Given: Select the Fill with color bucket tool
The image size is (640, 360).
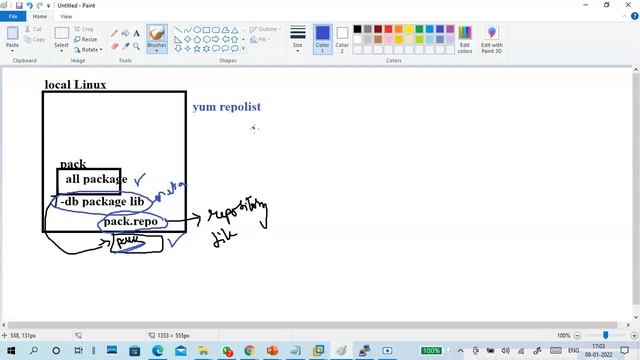Looking at the screenshot, I should click(x=125, y=33).
